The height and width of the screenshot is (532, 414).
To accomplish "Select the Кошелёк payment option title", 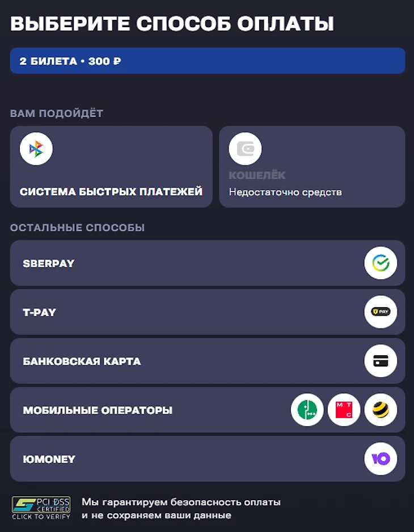I will (x=257, y=176).
